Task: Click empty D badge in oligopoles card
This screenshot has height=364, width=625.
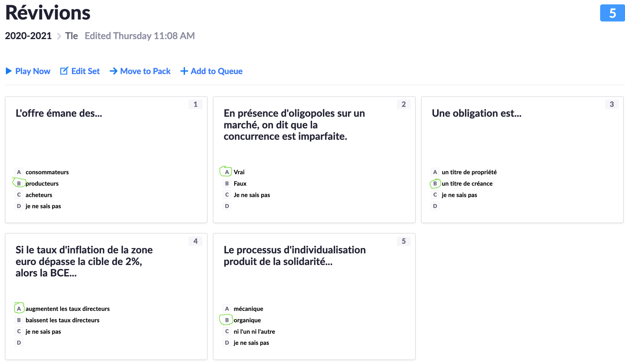Action: (x=227, y=206)
